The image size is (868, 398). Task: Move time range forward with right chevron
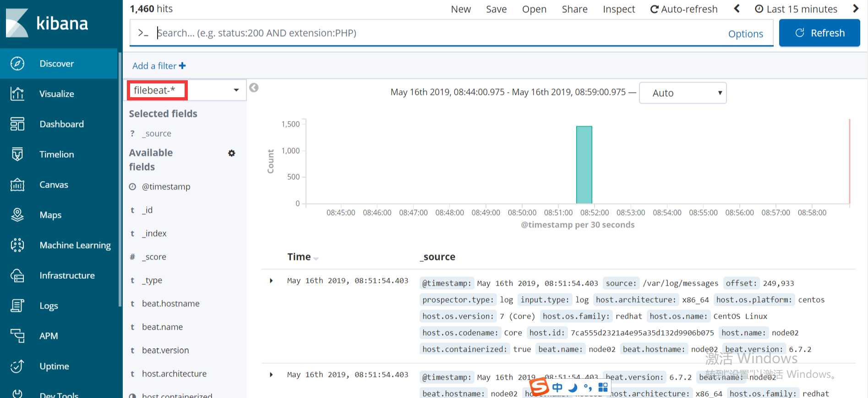coord(856,9)
